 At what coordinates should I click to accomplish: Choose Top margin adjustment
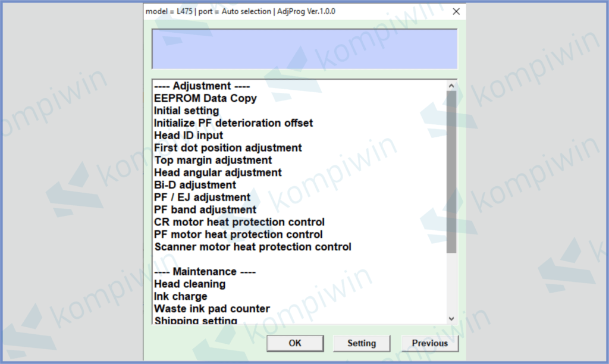coord(213,161)
